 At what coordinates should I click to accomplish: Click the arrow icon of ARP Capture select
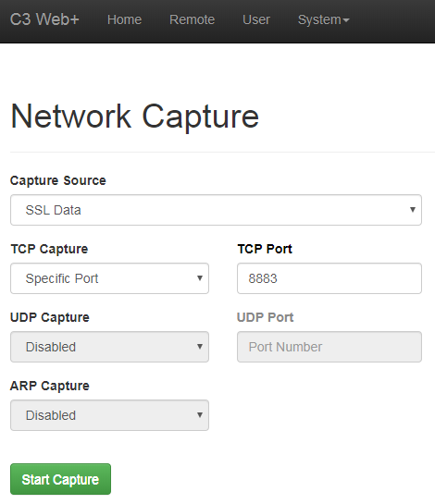(x=200, y=415)
